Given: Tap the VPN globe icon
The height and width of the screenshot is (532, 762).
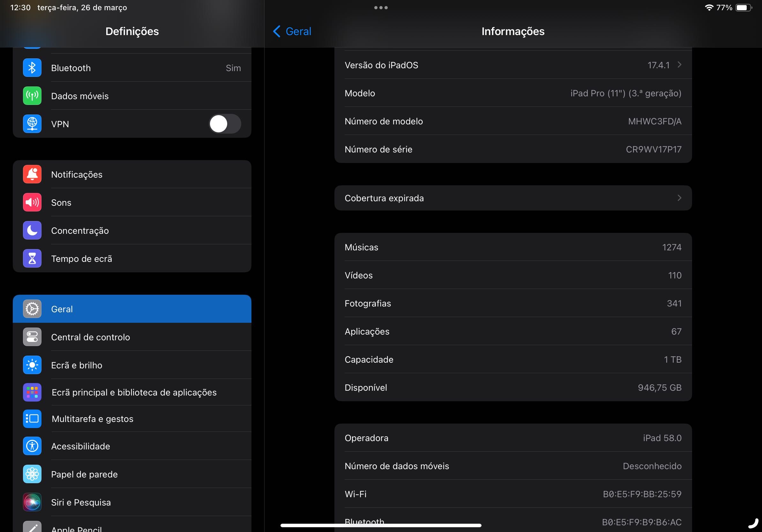Looking at the screenshot, I should (32, 124).
